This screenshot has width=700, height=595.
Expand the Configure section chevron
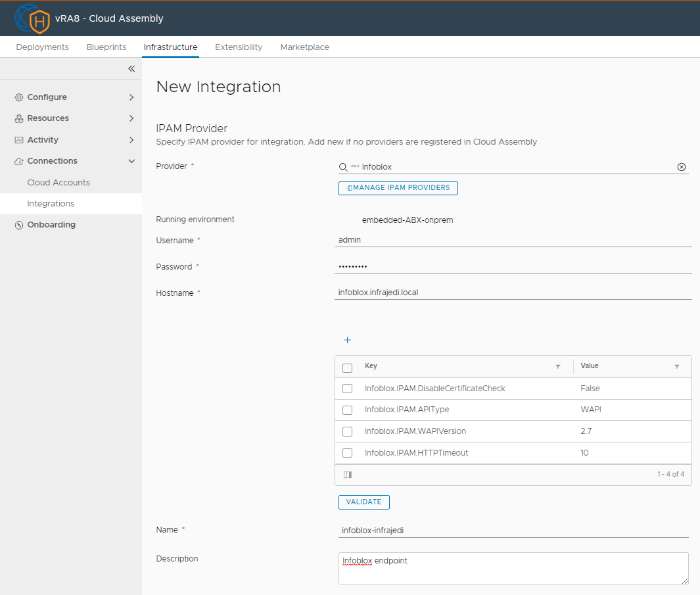[x=131, y=97]
